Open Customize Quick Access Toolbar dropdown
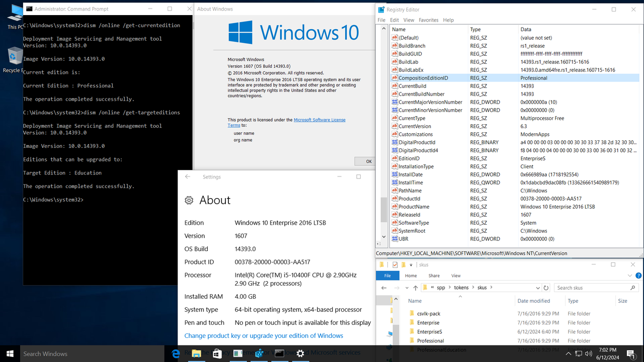 click(412, 264)
